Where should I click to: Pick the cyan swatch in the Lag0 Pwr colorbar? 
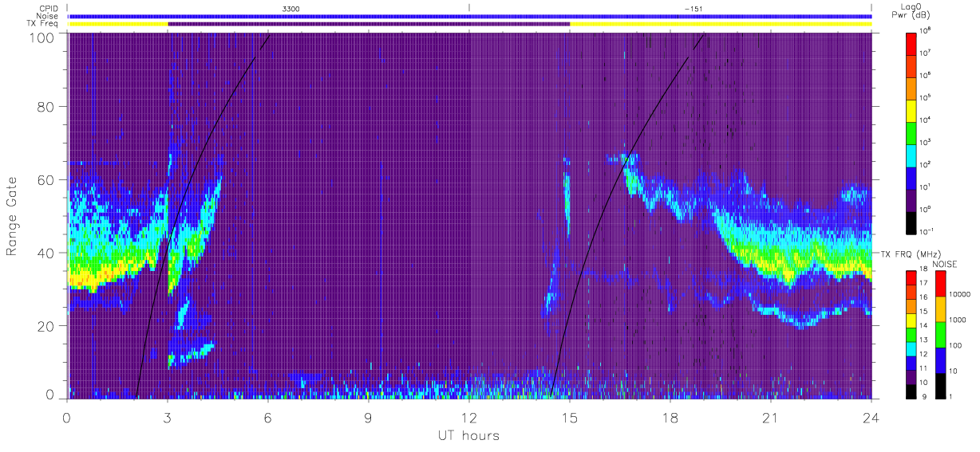click(x=912, y=155)
